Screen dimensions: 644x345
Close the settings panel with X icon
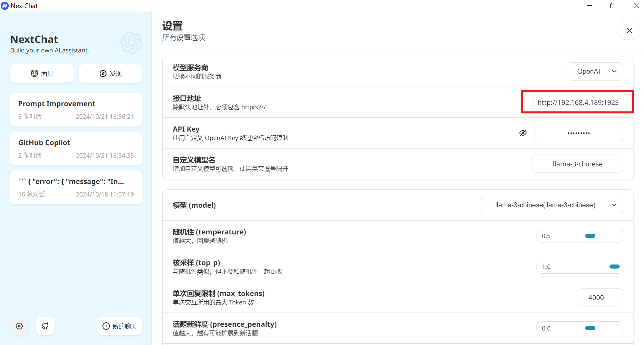[629, 30]
